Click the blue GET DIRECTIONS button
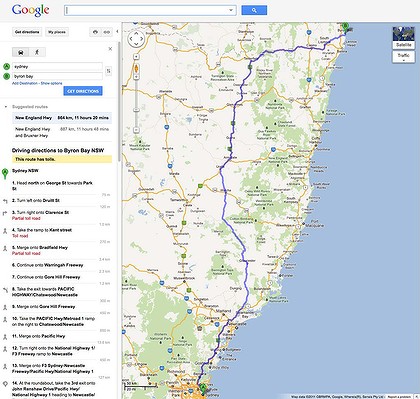Screen dimensions: 420x399 (x=83, y=91)
